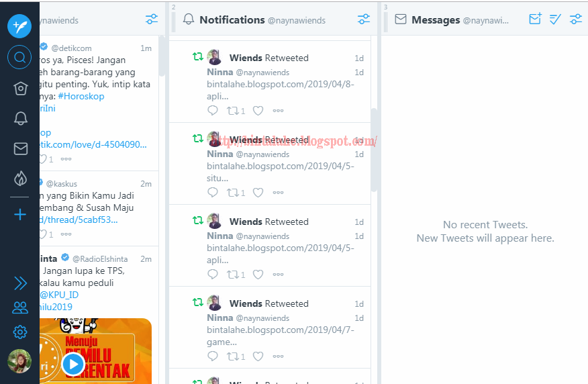The image size is (588, 384).
Task: Like the 2019/04/7-game tweet
Action: tap(258, 356)
